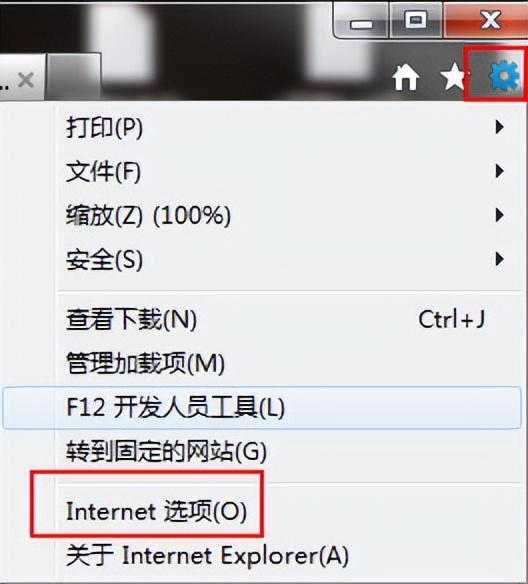Close the current browser tab

pos(26,80)
